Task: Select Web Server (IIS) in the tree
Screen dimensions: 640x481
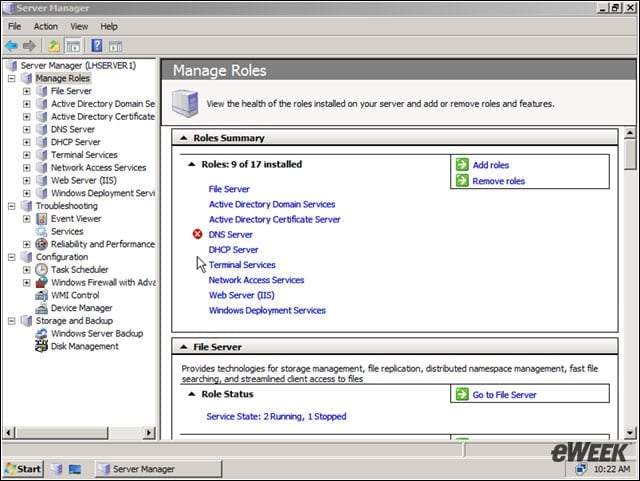Action: 84,180
